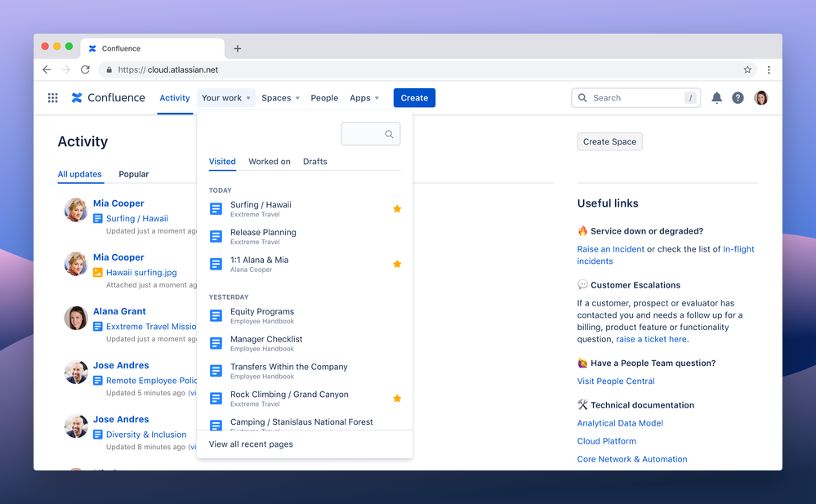Click the Confluence logo

tap(109, 98)
